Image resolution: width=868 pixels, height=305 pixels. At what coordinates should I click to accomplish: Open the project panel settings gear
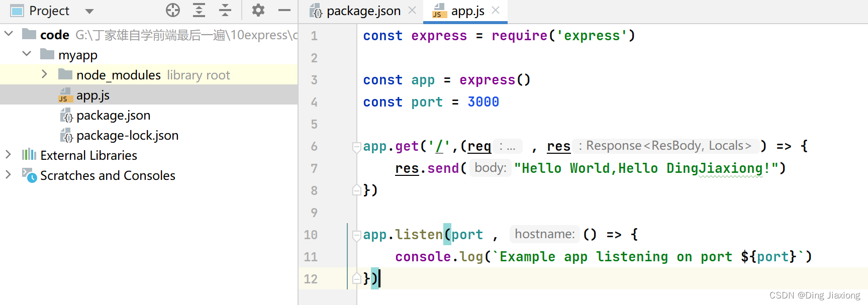pyautogui.click(x=258, y=10)
